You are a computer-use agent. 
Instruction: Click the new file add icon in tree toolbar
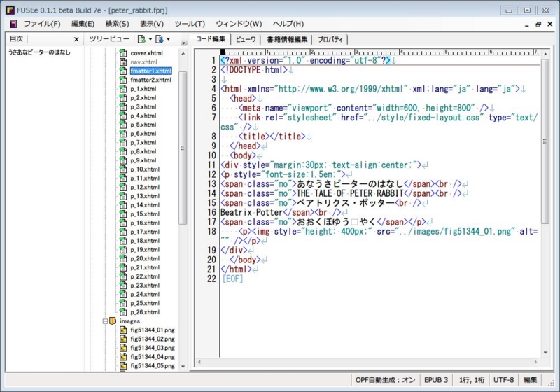142,39
